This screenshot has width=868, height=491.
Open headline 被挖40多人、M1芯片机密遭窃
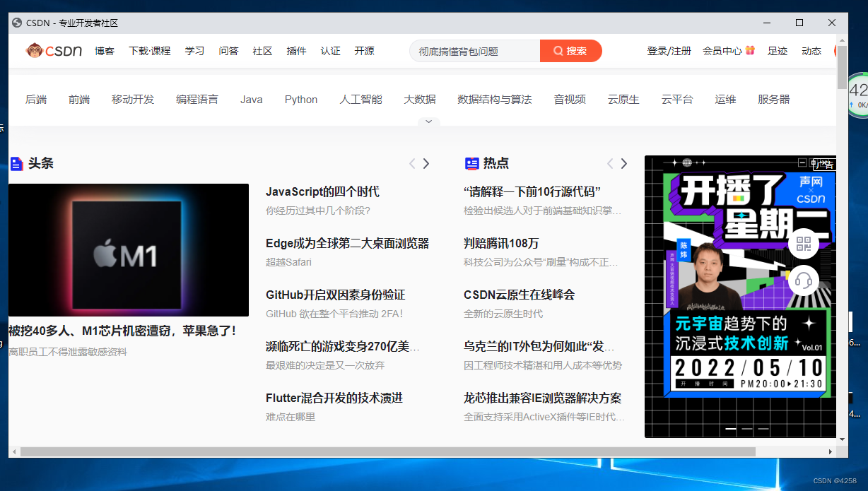point(123,331)
